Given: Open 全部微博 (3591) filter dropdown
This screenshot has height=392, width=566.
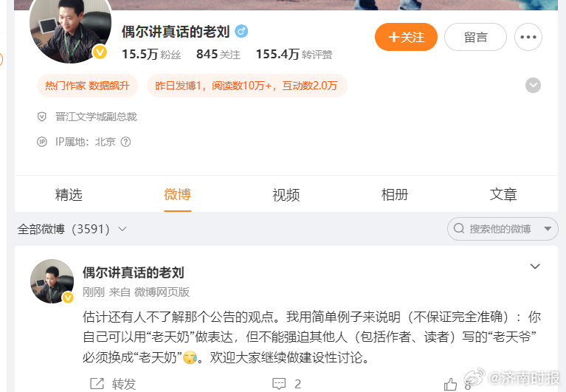Looking at the screenshot, I should click(72, 229).
